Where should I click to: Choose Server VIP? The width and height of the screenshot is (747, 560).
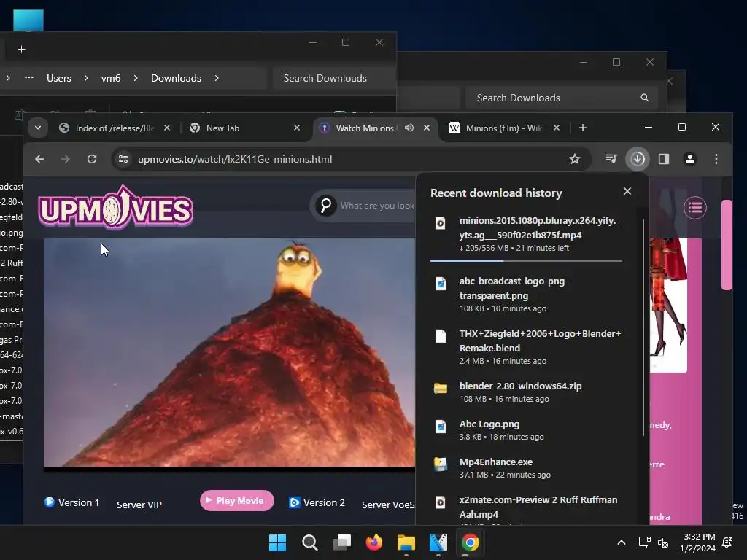pyautogui.click(x=139, y=505)
